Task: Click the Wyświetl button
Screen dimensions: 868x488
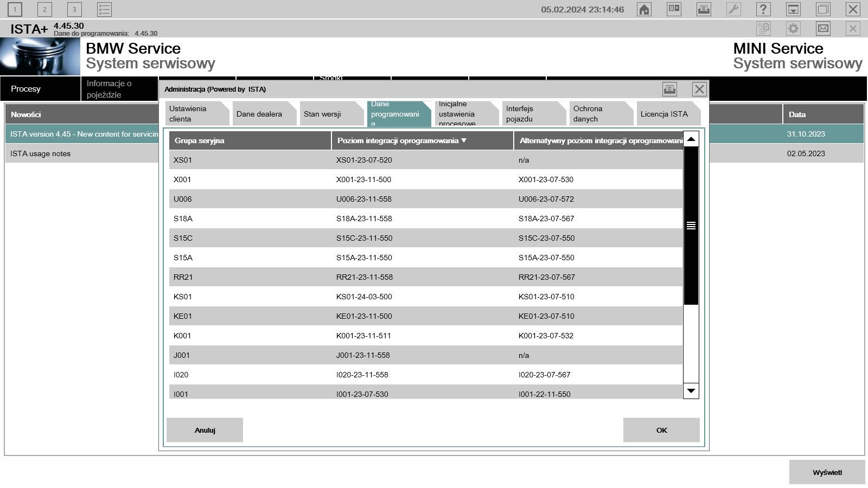Action: click(827, 472)
